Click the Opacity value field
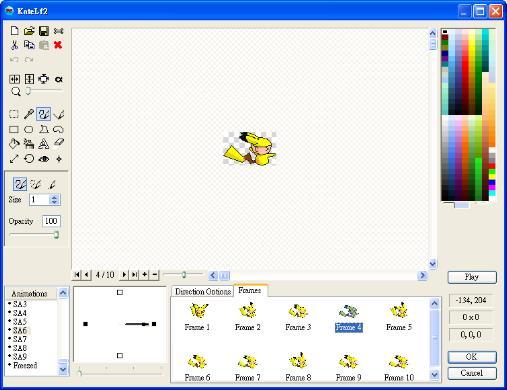 (51, 221)
